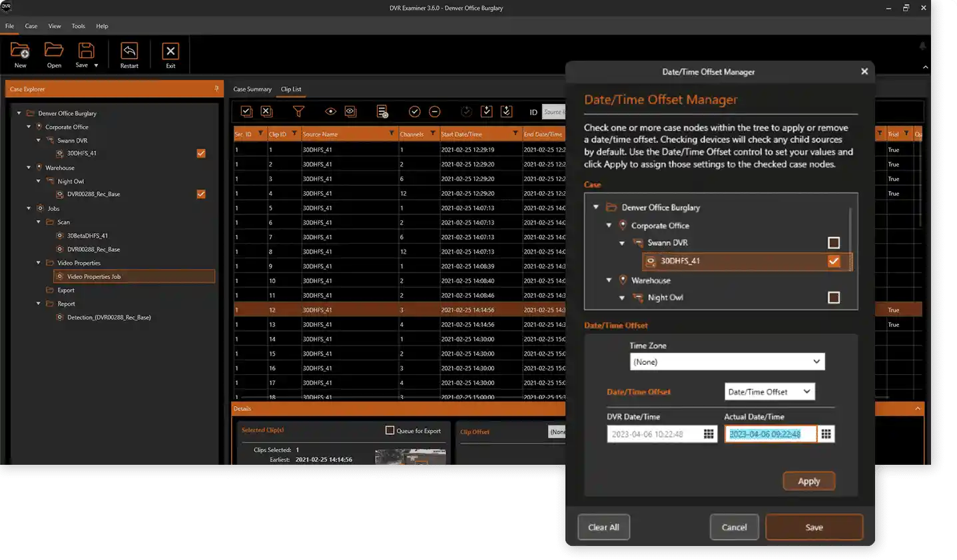This screenshot has height=560, width=957.
Task: Click the Source ID search field
Action: [553, 112]
